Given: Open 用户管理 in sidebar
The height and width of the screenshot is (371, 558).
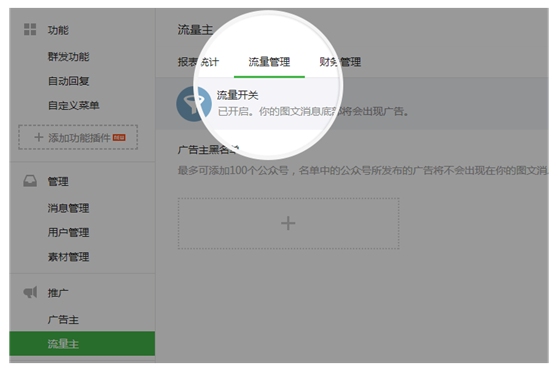Looking at the screenshot, I should pyautogui.click(x=68, y=233).
